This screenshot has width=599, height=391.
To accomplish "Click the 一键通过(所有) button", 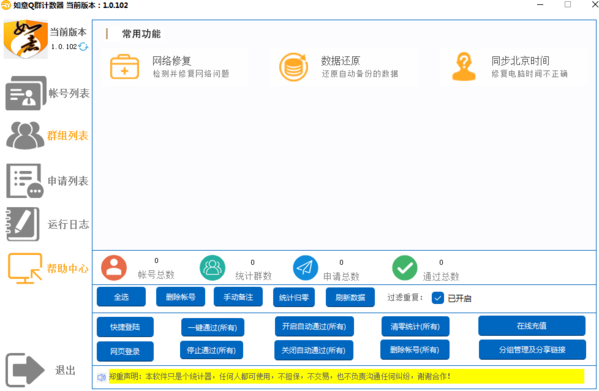I will [212, 327].
